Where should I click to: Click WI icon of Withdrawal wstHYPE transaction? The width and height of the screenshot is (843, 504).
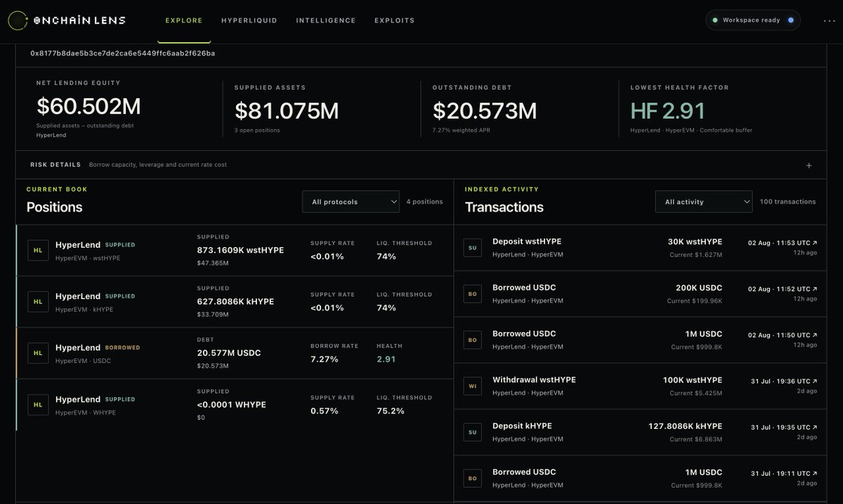coord(473,386)
